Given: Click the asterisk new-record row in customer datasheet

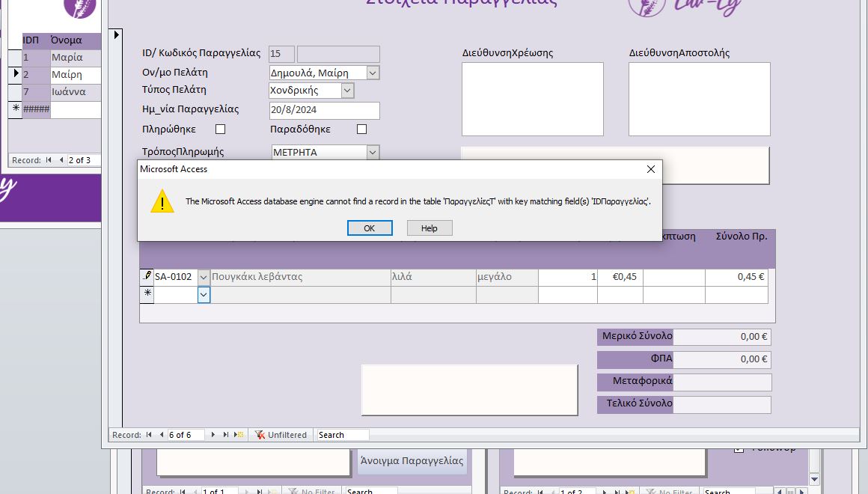Looking at the screenshot, I should 18,109.
